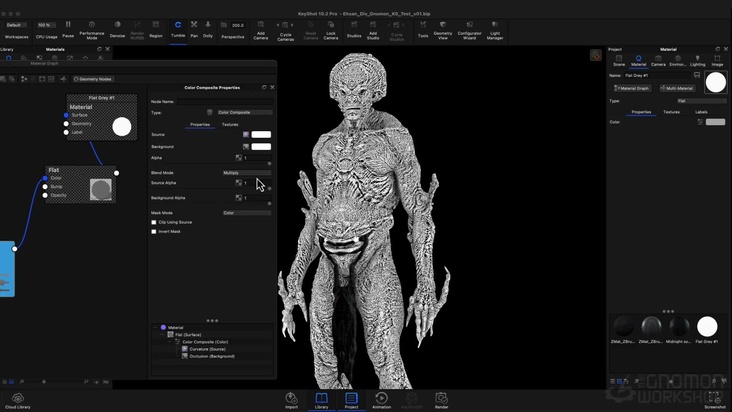Click texture icon next to Source color
Screen dimensions: 732x412
point(246,134)
